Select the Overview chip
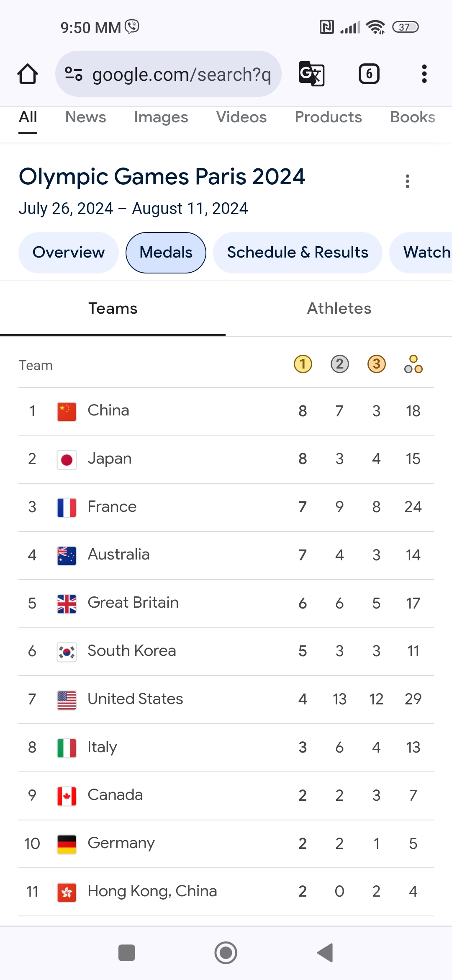 (x=69, y=253)
